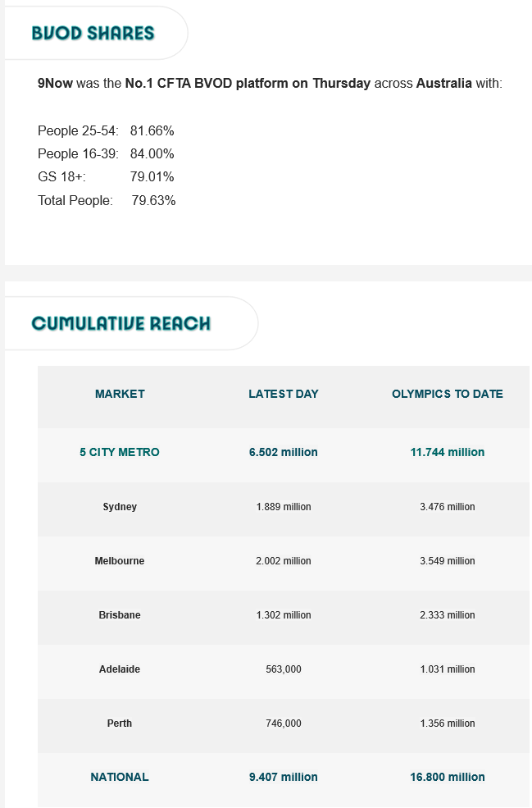Click the People 25-54 share value 81.66%
This screenshot has height=808, width=532.
click(152, 131)
